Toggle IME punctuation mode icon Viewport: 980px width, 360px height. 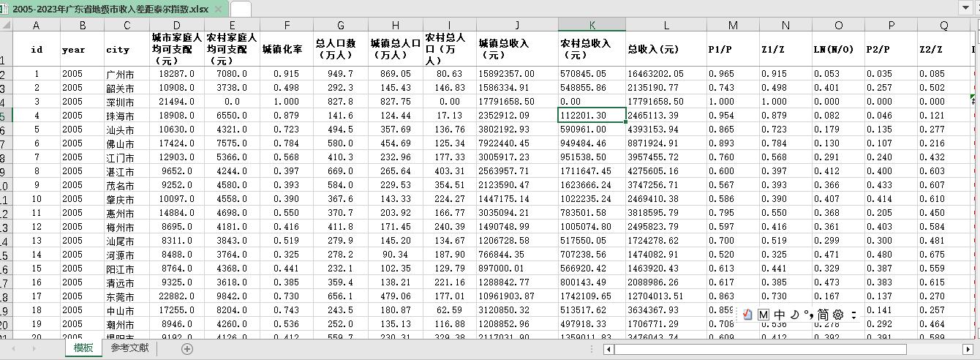coord(808,315)
